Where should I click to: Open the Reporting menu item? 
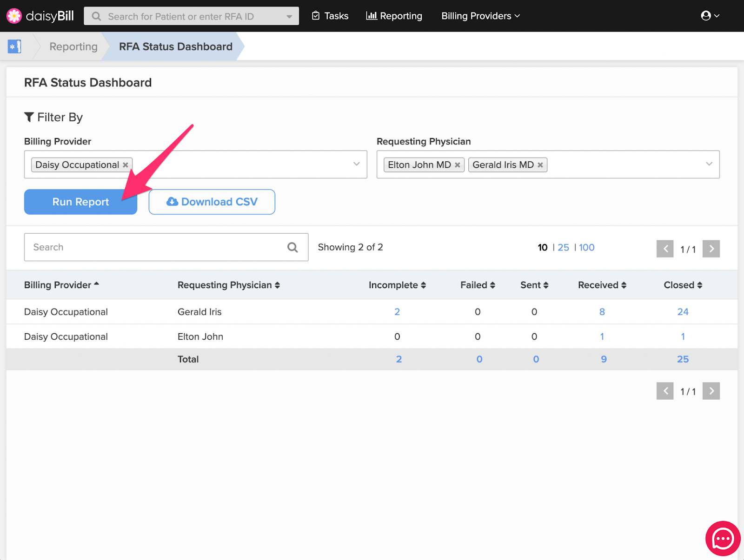point(394,16)
